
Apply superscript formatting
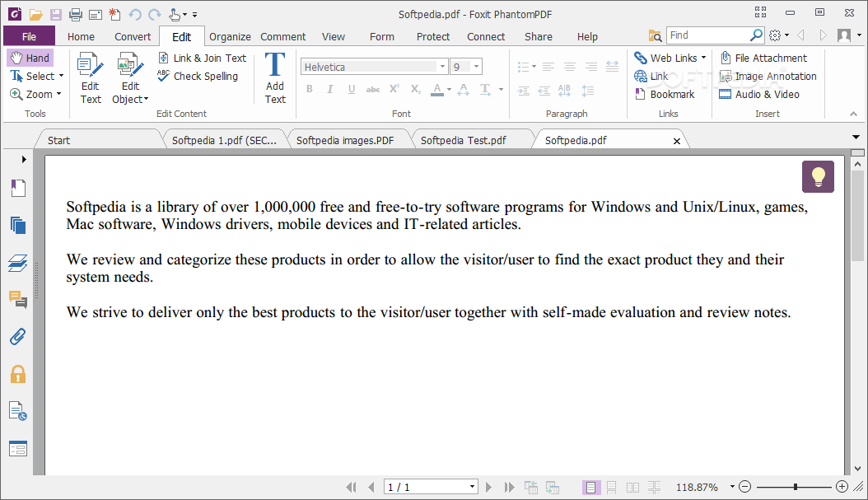pos(394,89)
